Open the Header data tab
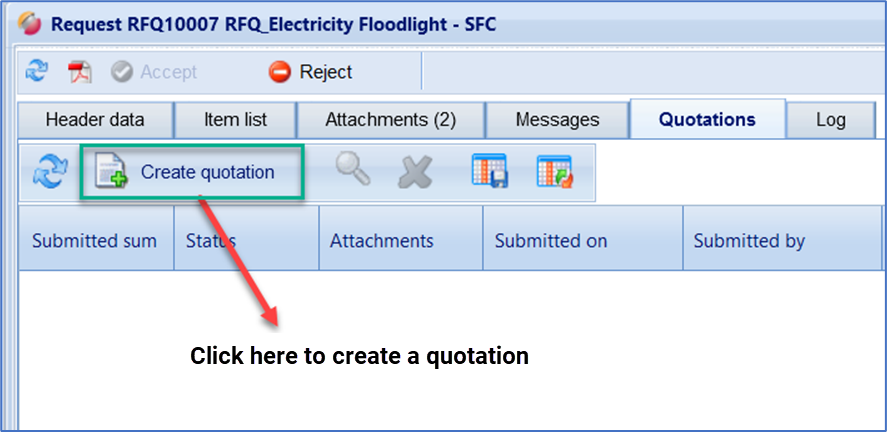Screen dimensions: 887x432 (x=95, y=120)
